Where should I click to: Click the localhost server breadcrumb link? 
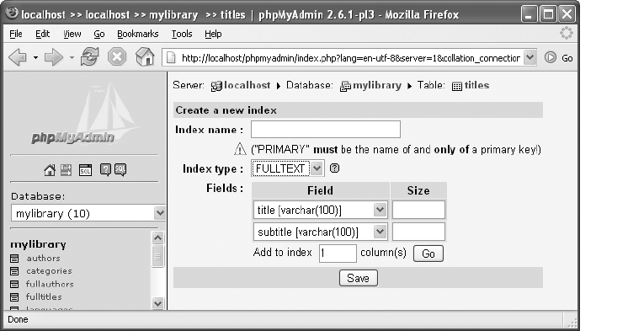point(247,85)
